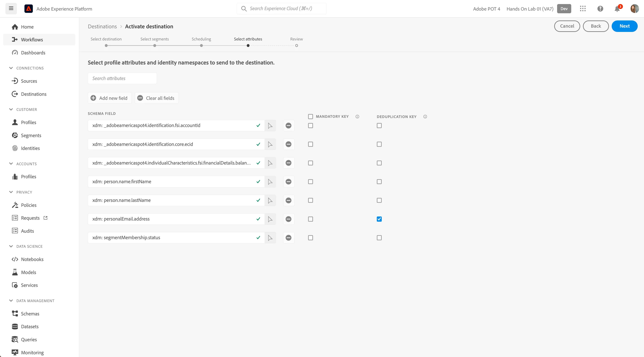Open field selector for financialDetails balance field
644x357 pixels.
click(270, 163)
